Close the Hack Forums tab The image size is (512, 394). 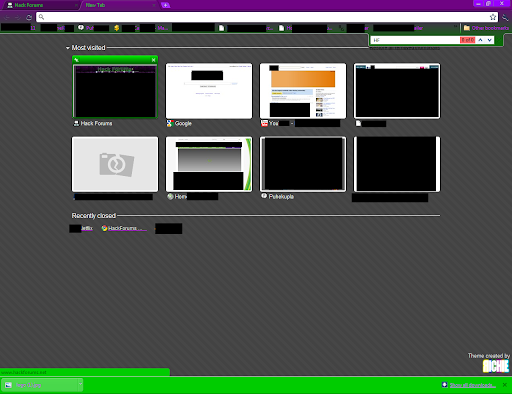coord(76,5)
